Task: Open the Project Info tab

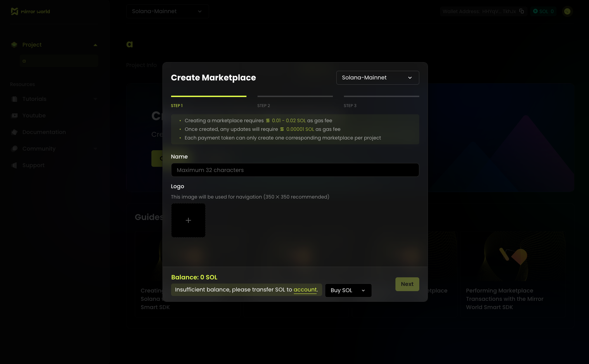Action: (x=141, y=65)
